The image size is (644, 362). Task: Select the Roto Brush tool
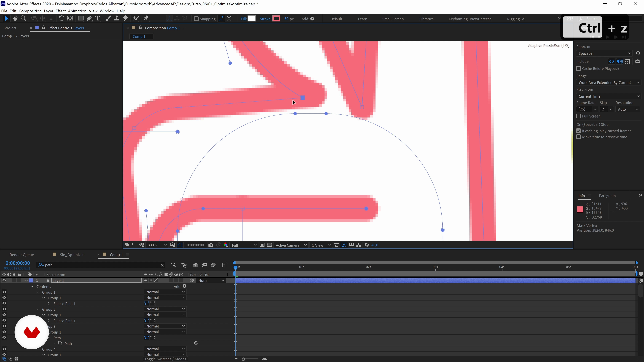(136, 18)
